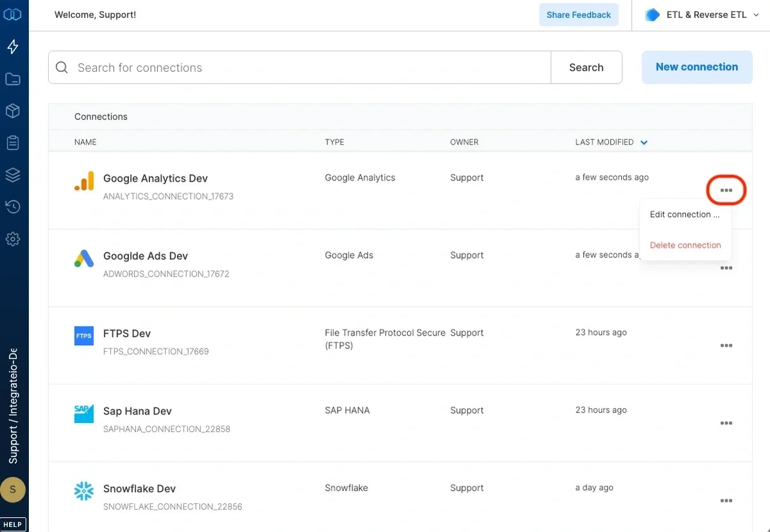
Task: Click the New connection button
Action: click(696, 67)
